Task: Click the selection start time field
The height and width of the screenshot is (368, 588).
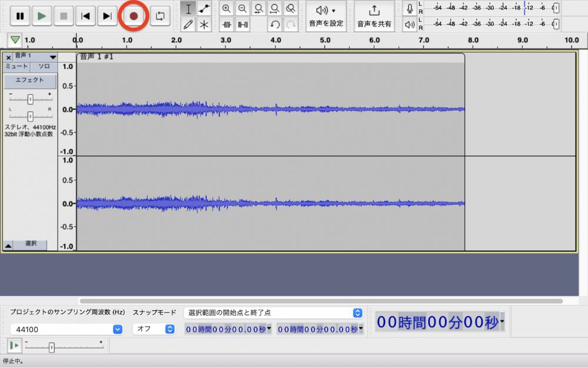Action: pos(225,329)
